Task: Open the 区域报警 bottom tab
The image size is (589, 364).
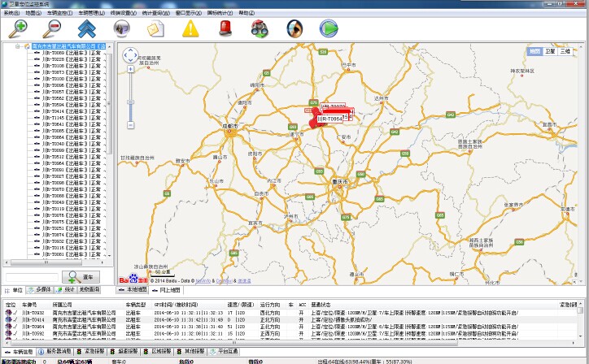Action: point(157,352)
